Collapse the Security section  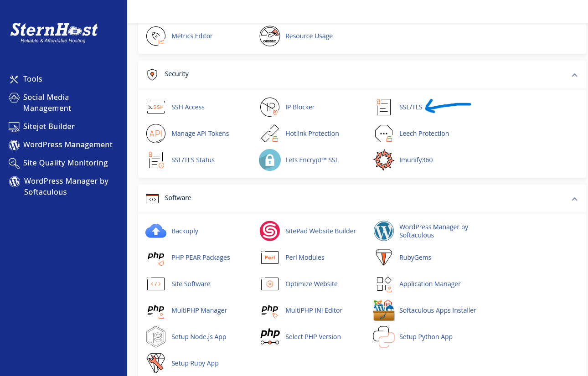(x=574, y=75)
